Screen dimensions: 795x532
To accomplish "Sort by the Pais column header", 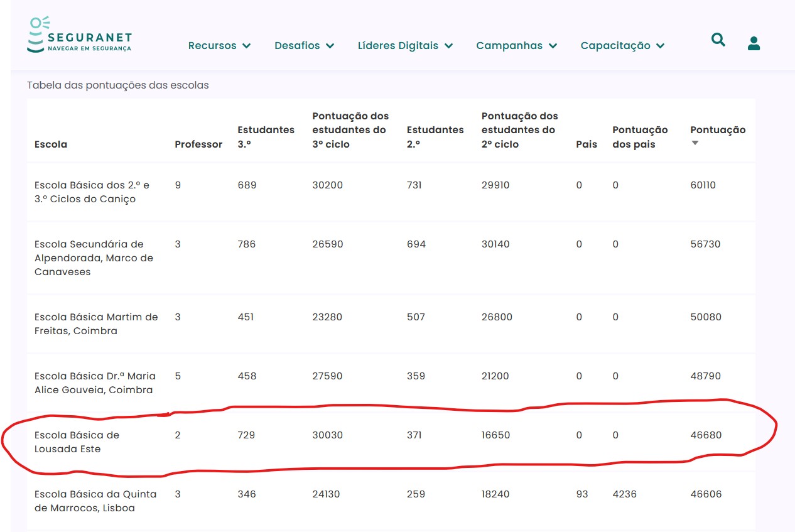I will point(587,144).
